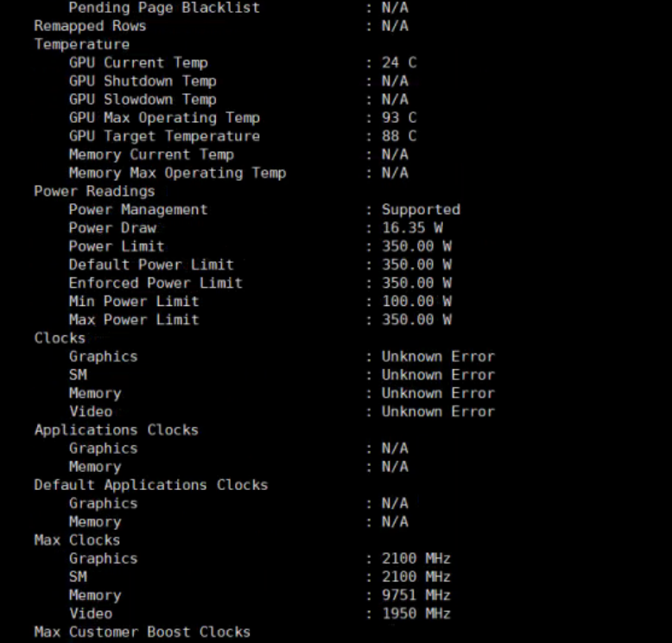Click the GPU Current Temp value 24 C
This screenshot has height=643, width=672.
point(399,63)
